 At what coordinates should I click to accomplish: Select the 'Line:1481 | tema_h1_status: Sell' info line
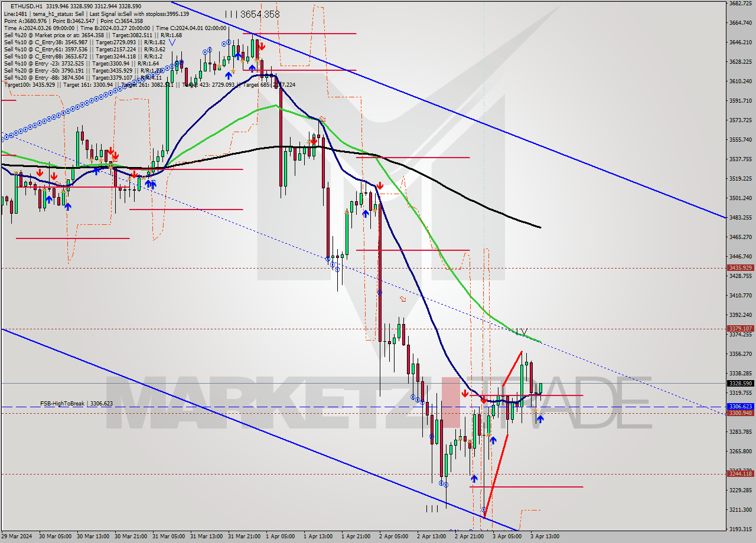coord(97,14)
